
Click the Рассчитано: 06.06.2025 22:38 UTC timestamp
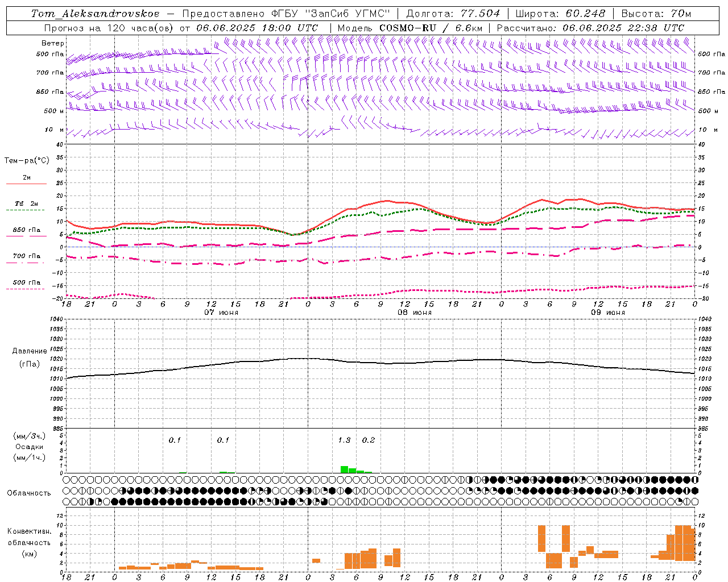(590, 28)
